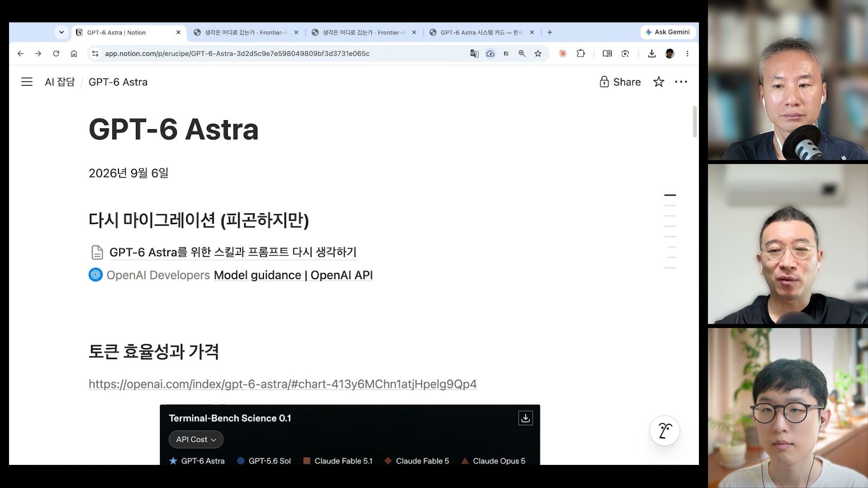Click the Share button

(620, 82)
